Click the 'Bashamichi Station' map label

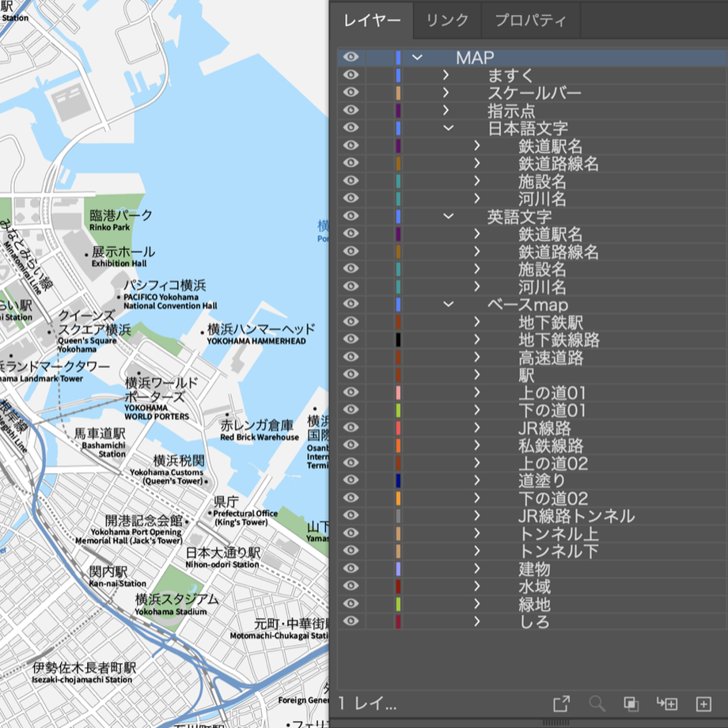[104, 449]
